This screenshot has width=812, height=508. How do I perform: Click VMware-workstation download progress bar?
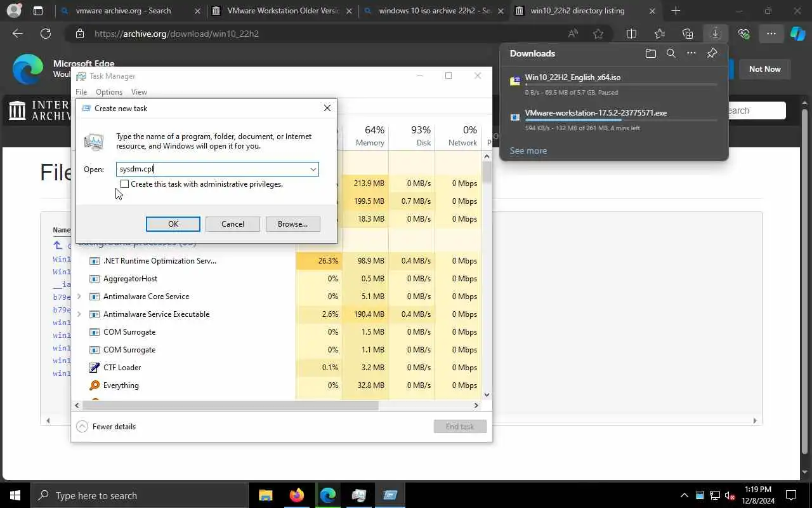[x=621, y=120]
